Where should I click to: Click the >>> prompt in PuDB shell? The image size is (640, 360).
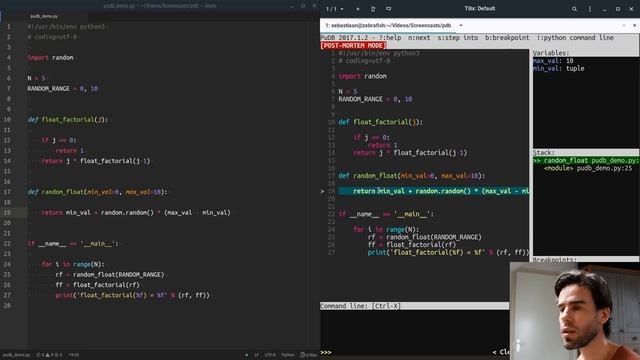(x=326, y=352)
